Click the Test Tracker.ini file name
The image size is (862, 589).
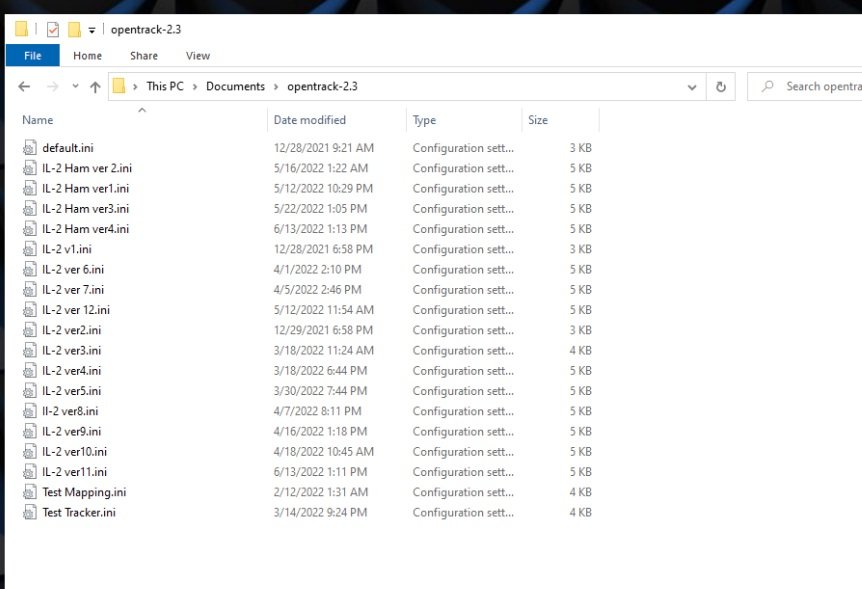point(79,513)
